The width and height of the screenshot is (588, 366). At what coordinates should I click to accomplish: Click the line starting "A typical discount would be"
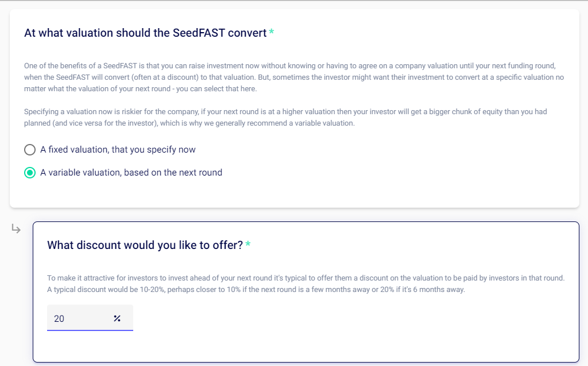[x=256, y=290]
